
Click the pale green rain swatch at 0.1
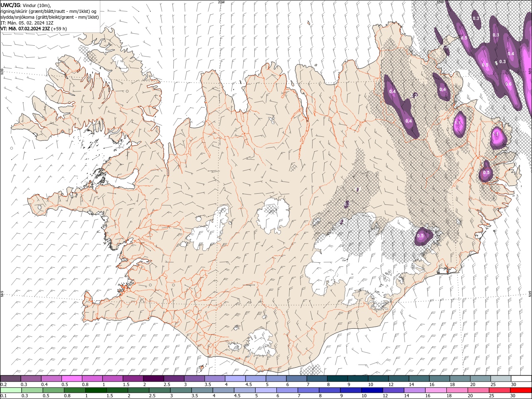(x=11, y=390)
